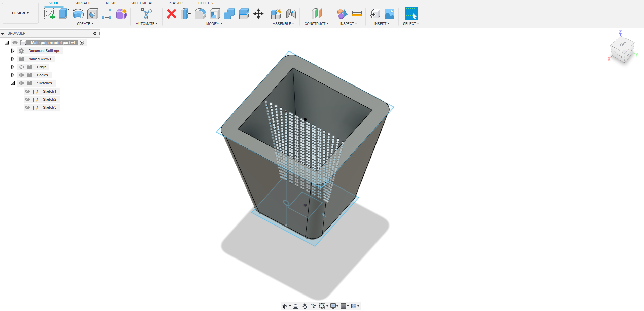Viewport: 644px width, 311px height.
Task: Open the AUTOMATE dropdown menu
Action: pos(146,24)
